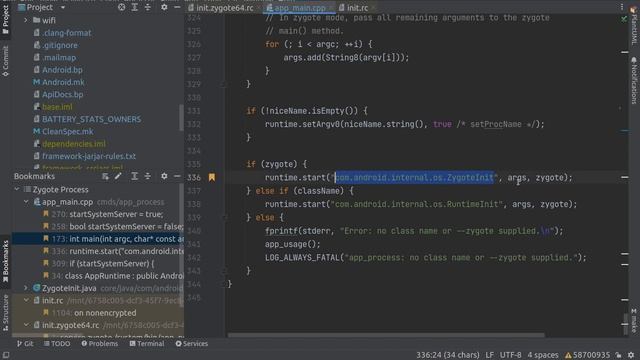Toggle Bookmarks tool window from left stripe
This screenshot has height=360, width=640.
pos(5,261)
